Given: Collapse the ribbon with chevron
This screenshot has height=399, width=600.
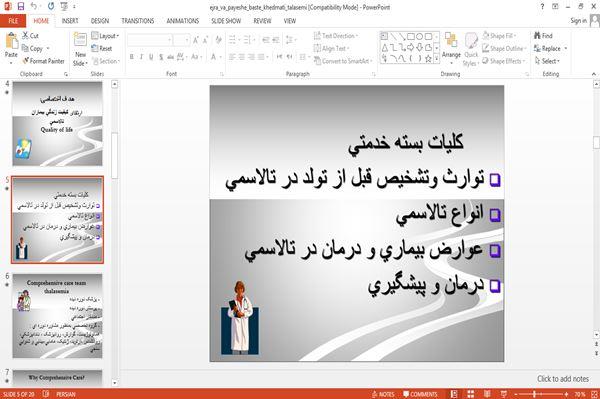Looking at the screenshot, I should 594,74.
